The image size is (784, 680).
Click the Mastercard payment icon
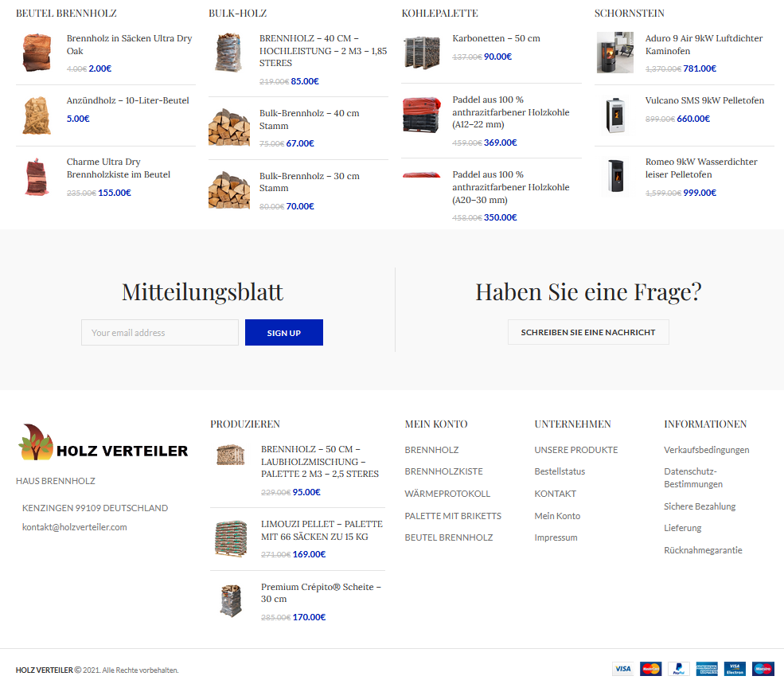(x=650, y=669)
